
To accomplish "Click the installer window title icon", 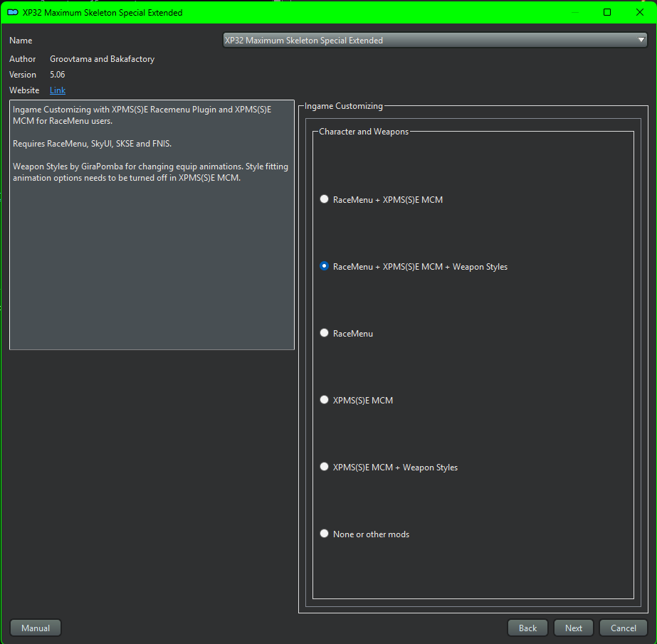I will (13, 12).
